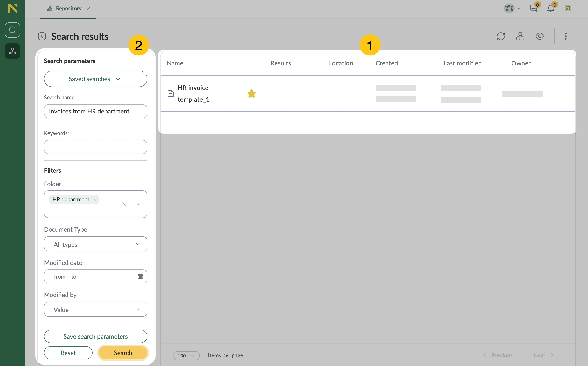588x366 pixels.
Task: Click the calendar icon in Modified date
Action: (140, 276)
